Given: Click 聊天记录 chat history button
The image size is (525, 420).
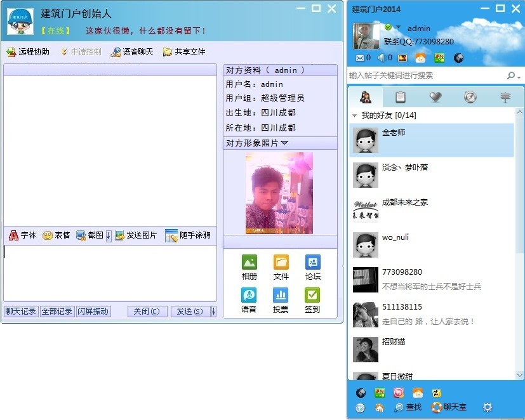Looking at the screenshot, I should 21,312.
